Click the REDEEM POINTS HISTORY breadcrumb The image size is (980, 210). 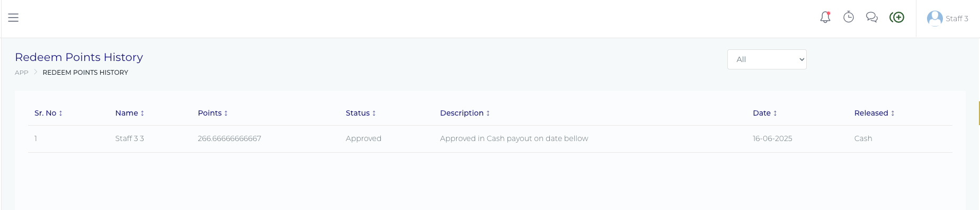pyautogui.click(x=85, y=73)
